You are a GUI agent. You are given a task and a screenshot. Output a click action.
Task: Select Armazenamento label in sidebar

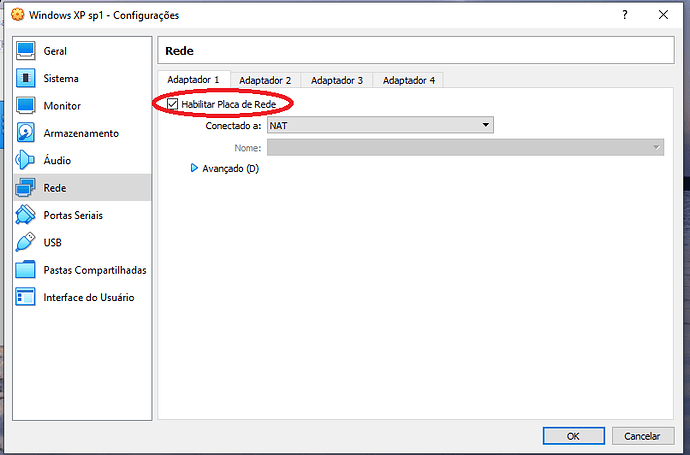pyautogui.click(x=81, y=133)
